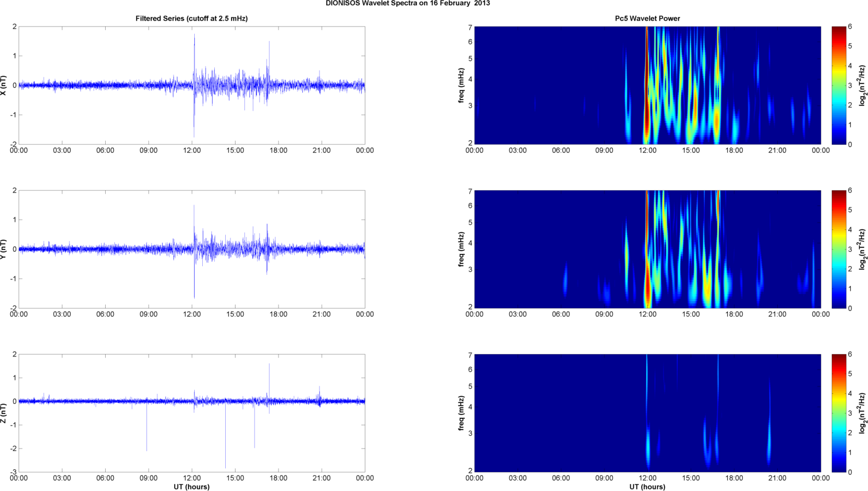Click 'UT (hours)' label under the Z time series
Screen dimensions: 868x491
pos(192,487)
